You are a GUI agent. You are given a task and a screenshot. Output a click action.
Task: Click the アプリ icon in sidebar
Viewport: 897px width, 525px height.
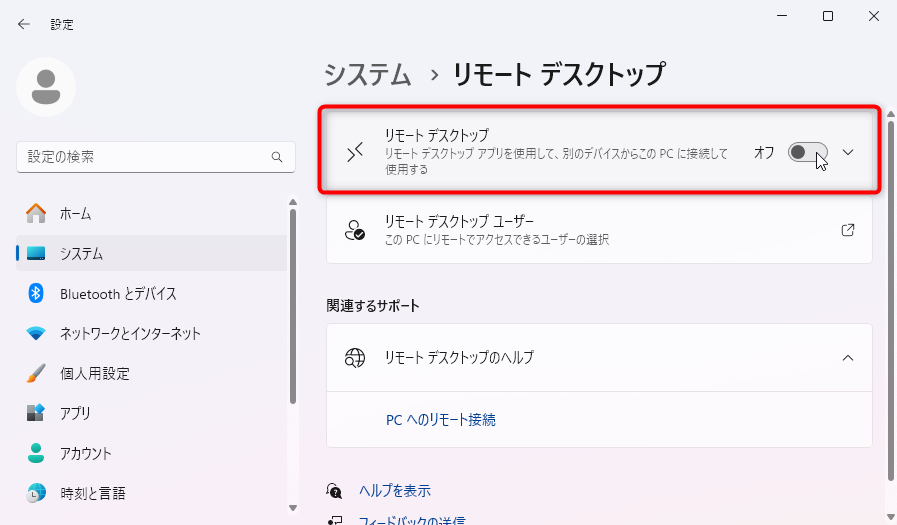(x=36, y=413)
